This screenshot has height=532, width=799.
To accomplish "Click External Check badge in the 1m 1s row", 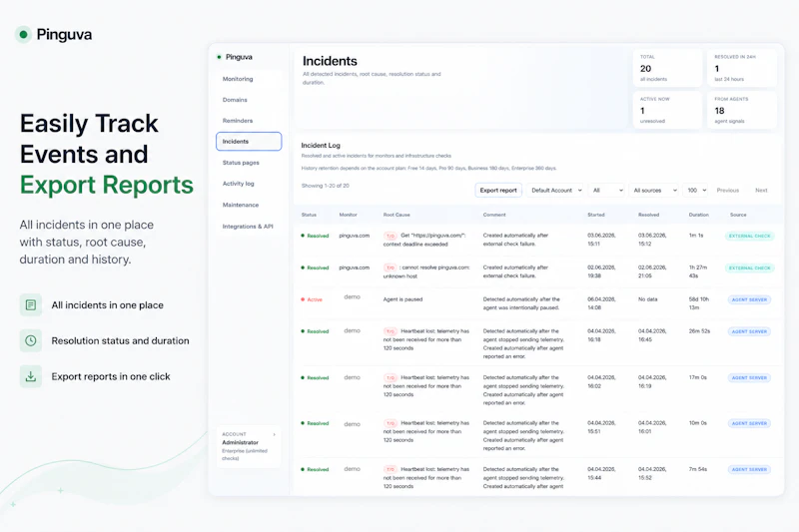I will pos(750,237).
